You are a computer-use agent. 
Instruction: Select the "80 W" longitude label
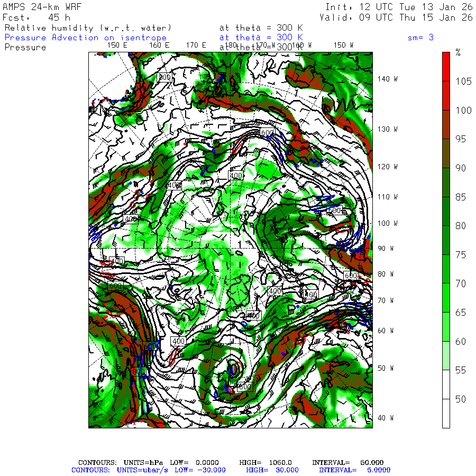(x=386, y=274)
